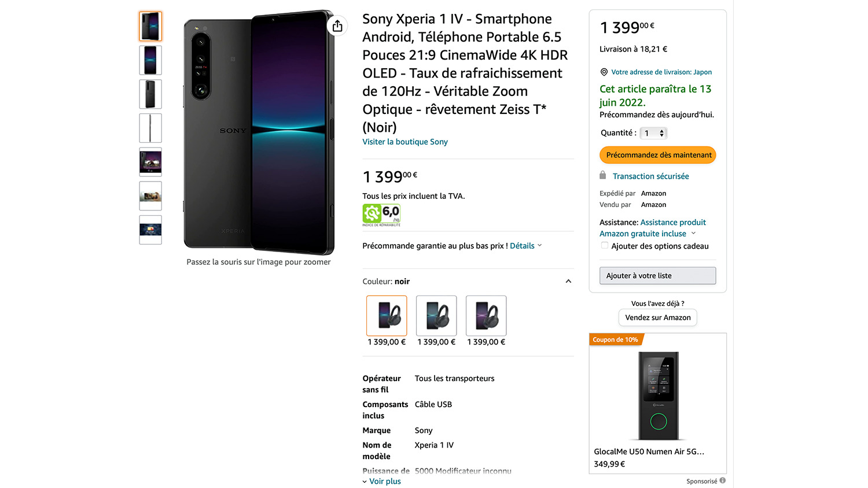Select the first black phone thumbnail
The image size is (868, 488).
tap(150, 26)
